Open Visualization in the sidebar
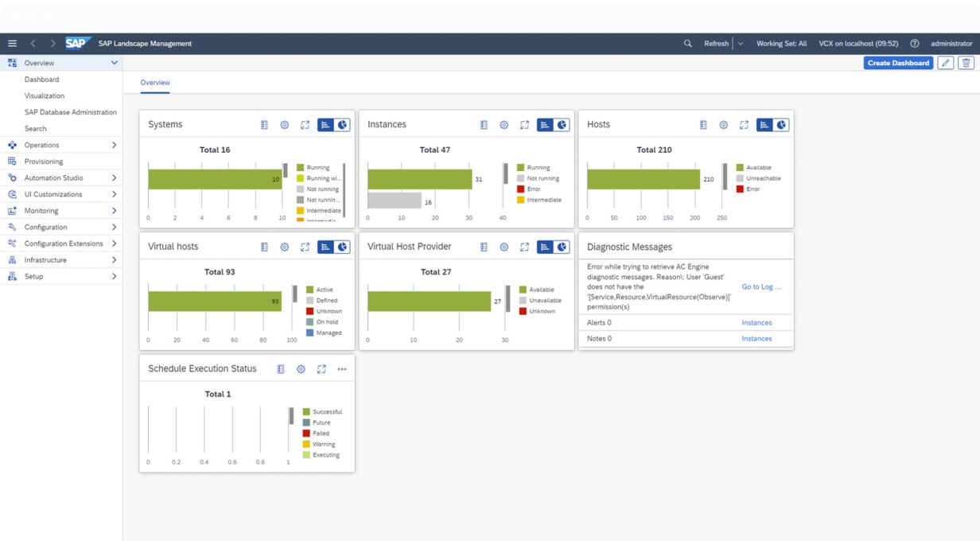The image size is (980, 541). 45,96
